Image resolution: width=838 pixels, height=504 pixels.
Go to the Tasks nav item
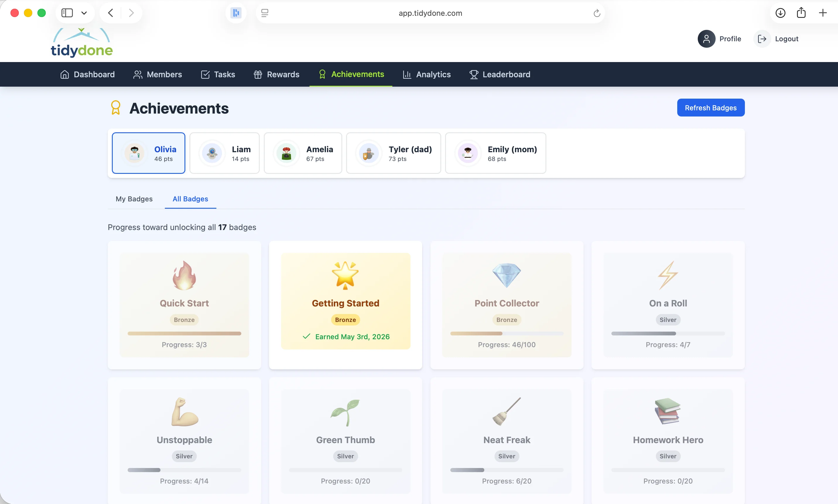218,74
